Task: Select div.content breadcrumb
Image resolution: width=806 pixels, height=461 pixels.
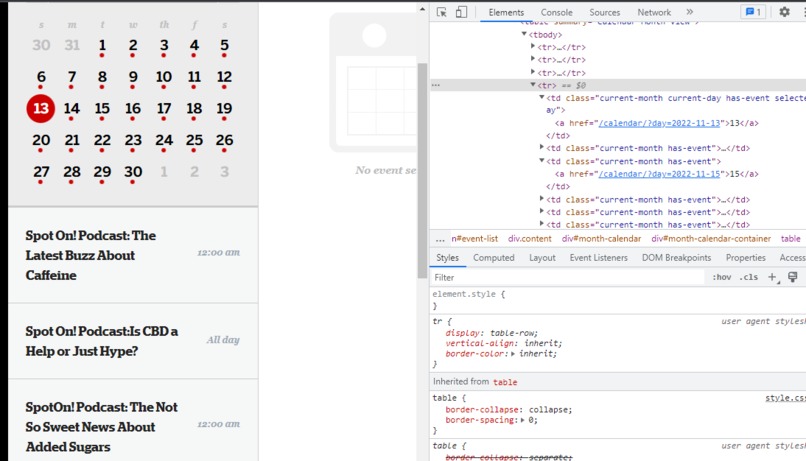Action: pyautogui.click(x=529, y=239)
